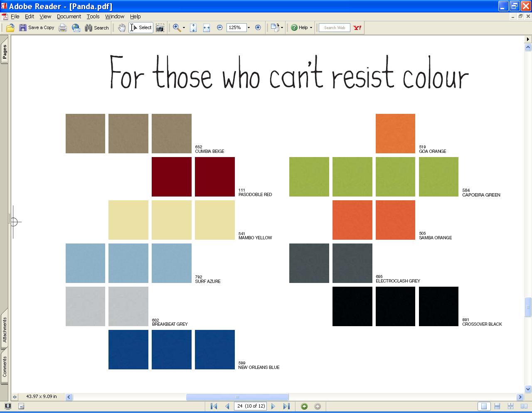Viewport: 532px width, 413px height.
Task: Click the Actual Size page icon
Action: tap(193, 28)
